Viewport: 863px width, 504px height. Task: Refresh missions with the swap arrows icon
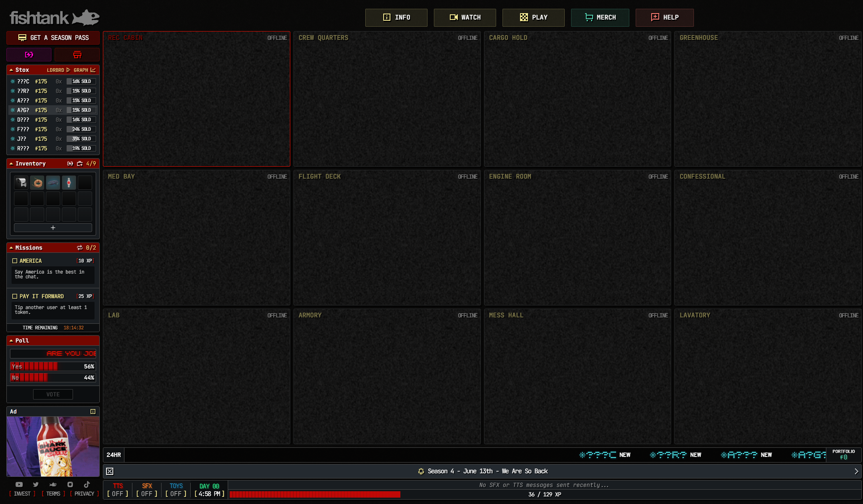point(80,248)
